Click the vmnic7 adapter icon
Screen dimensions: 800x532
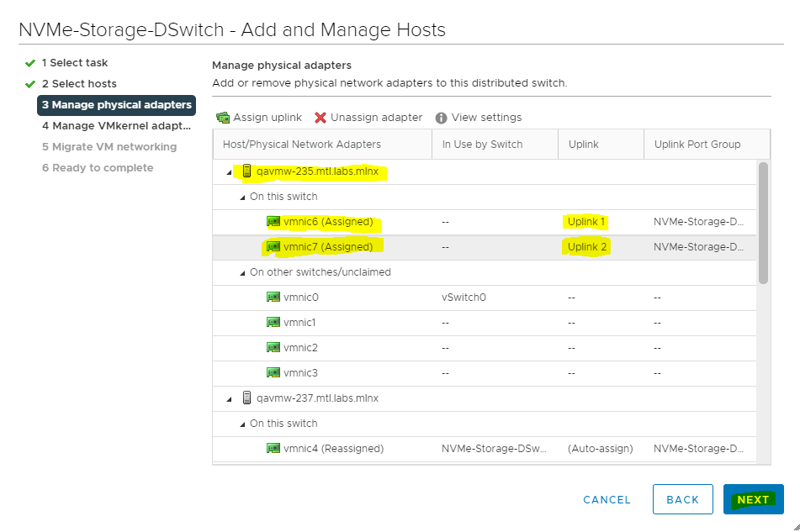coord(273,246)
